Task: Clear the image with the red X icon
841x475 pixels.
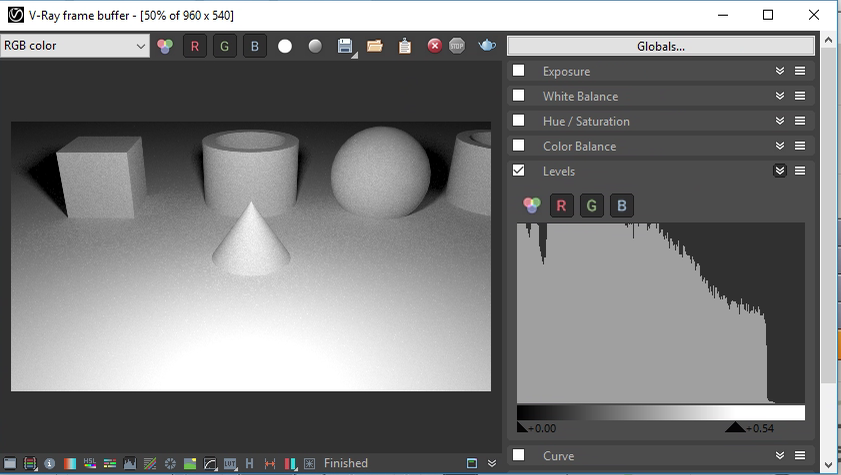Action: tap(434, 46)
